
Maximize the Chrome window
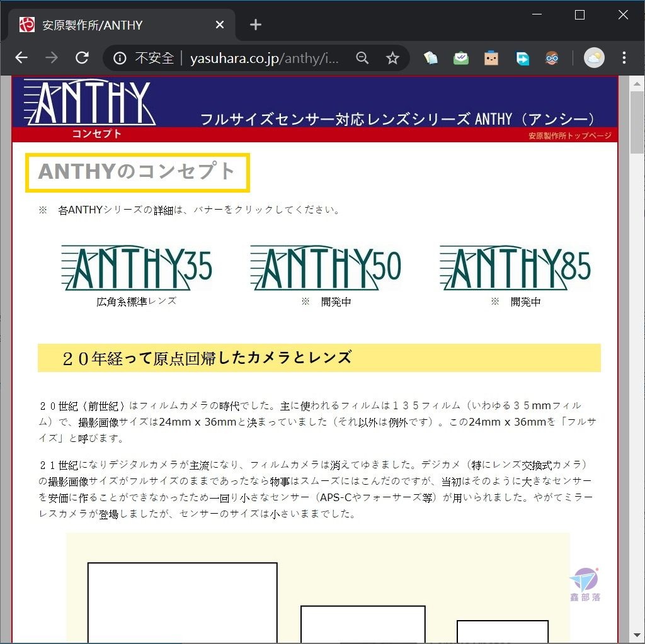point(579,15)
